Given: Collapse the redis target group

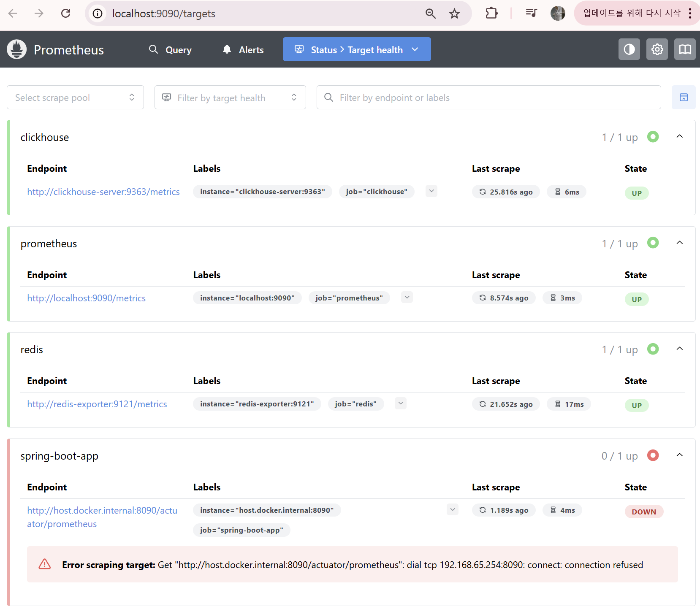Looking at the screenshot, I should 680,349.
